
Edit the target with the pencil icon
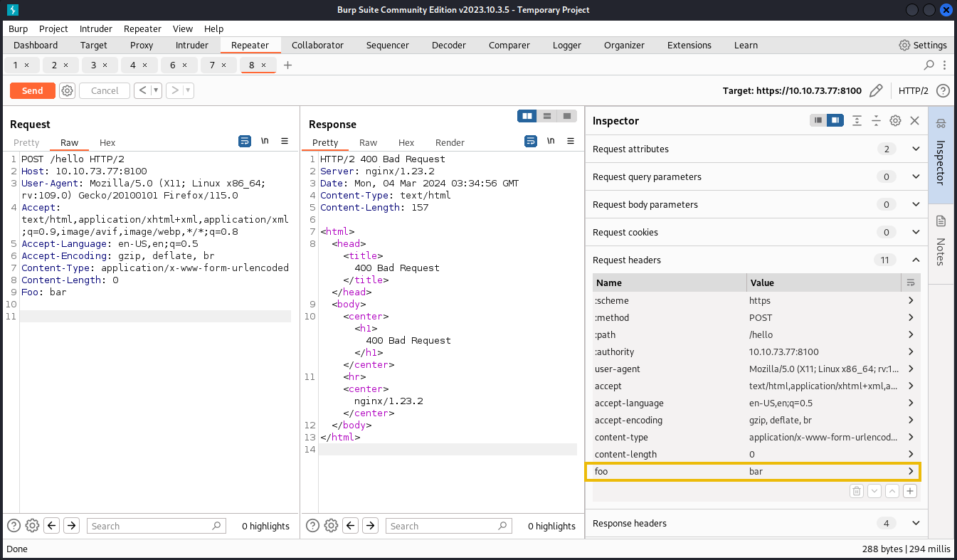(x=877, y=90)
